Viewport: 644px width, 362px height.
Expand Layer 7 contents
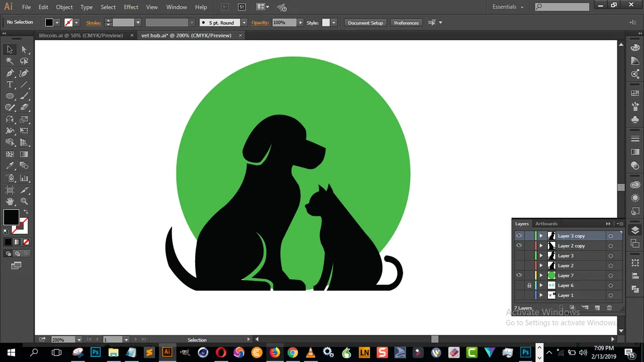tap(541, 276)
